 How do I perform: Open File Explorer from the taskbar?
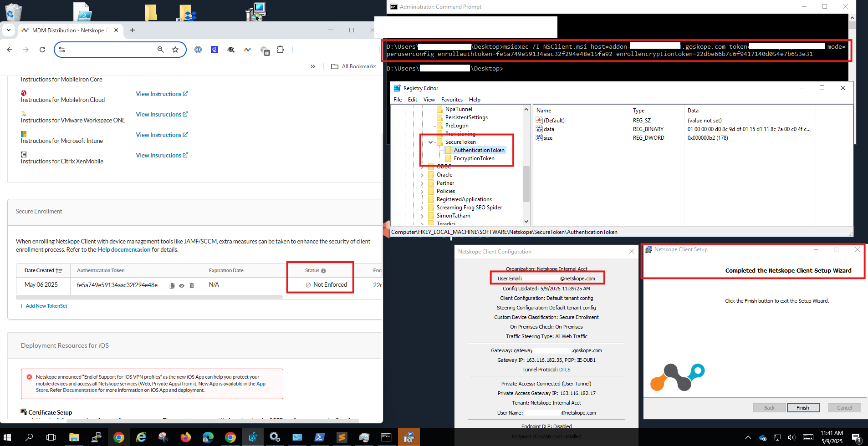click(74, 437)
